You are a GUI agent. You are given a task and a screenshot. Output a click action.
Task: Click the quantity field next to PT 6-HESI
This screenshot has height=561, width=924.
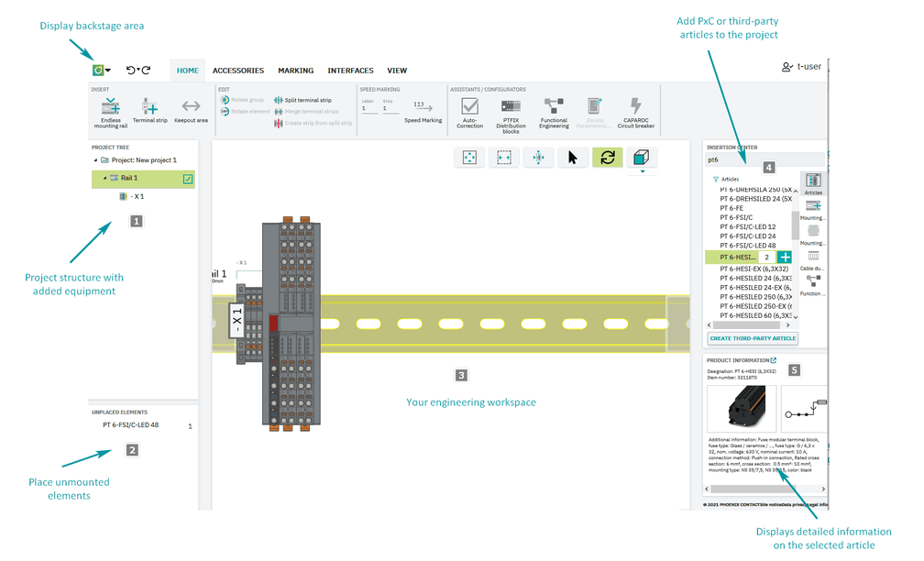point(766,257)
